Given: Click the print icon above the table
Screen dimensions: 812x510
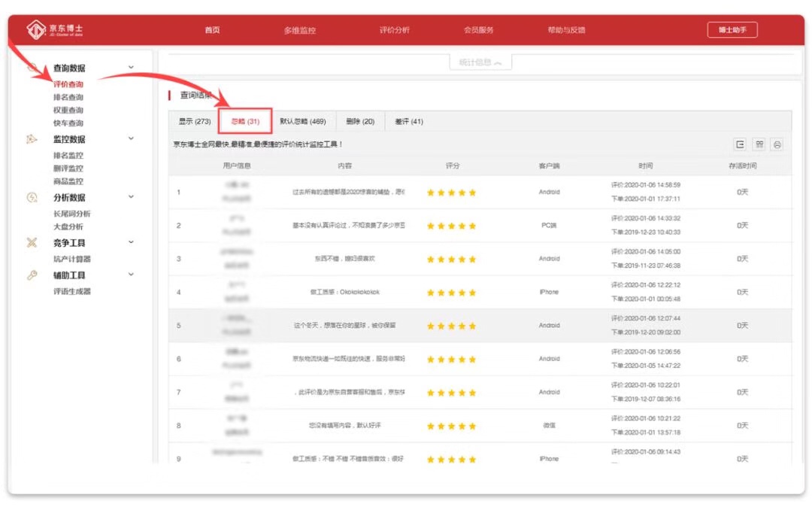Looking at the screenshot, I should [x=777, y=144].
